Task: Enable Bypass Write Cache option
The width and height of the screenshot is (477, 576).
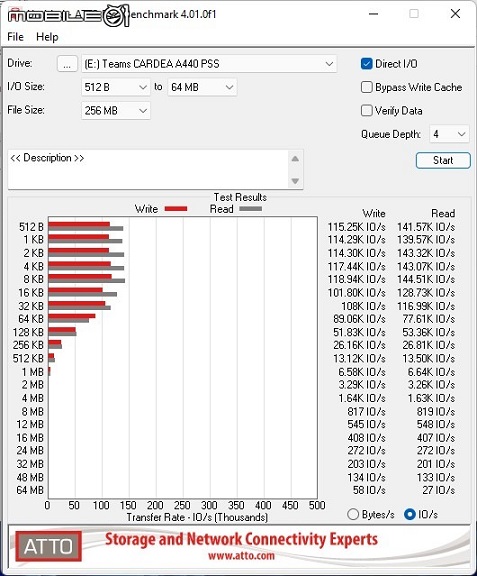Action: pyautogui.click(x=366, y=87)
